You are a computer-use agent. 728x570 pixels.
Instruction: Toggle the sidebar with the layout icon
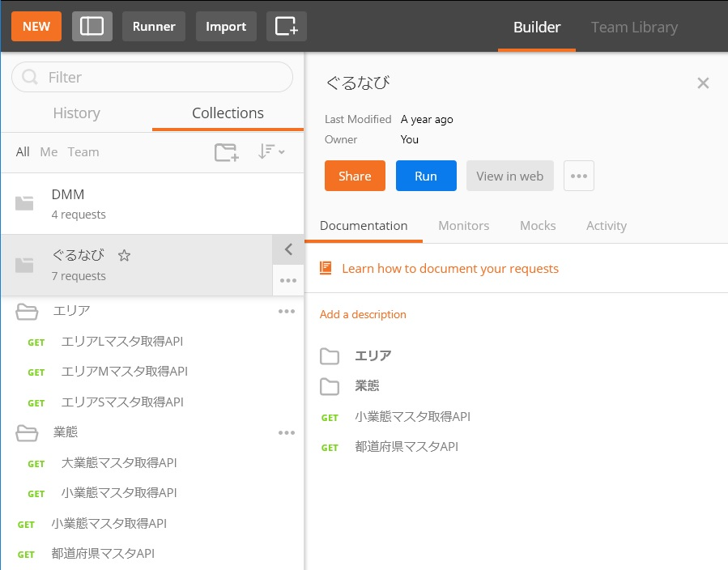pyautogui.click(x=92, y=27)
